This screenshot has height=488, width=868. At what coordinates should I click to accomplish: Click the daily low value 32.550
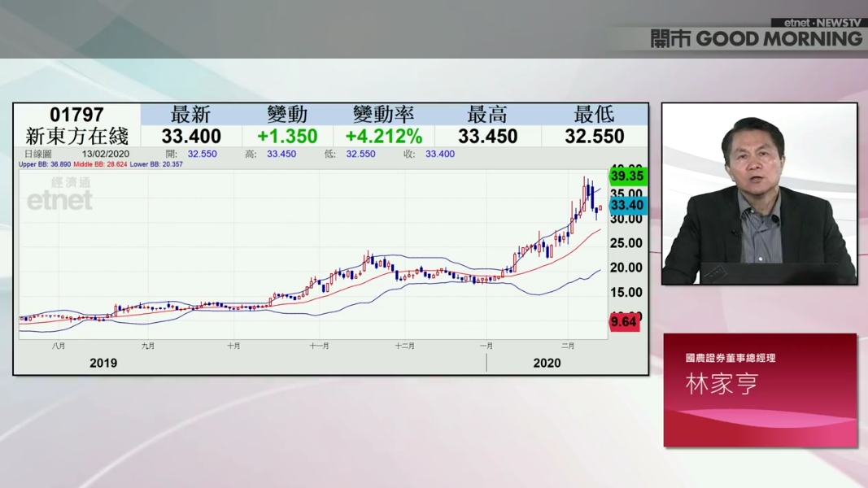[595, 136]
